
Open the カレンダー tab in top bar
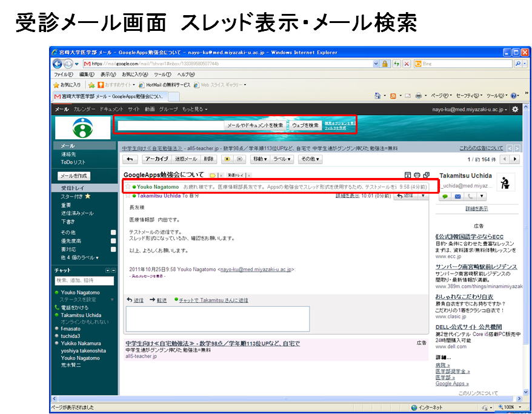coord(84,110)
